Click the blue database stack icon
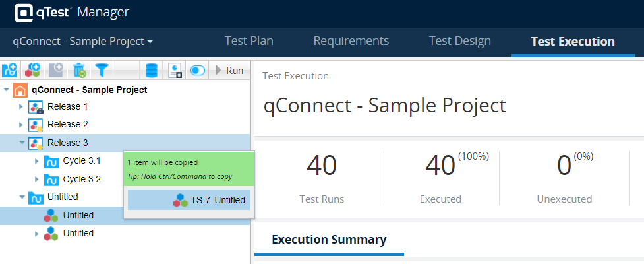Image resolution: width=644 pixels, height=264 pixels. (152, 70)
